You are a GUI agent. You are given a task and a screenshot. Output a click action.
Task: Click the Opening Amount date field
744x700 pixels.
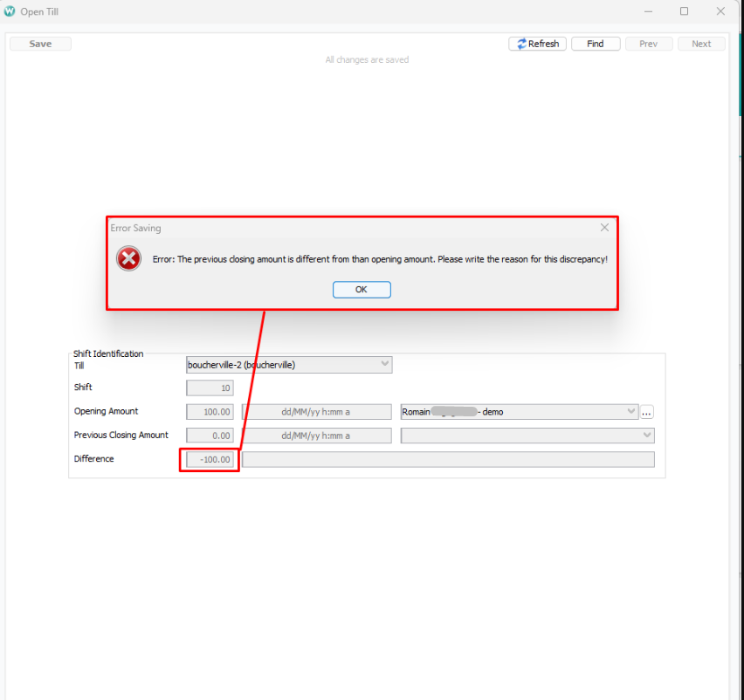pos(316,412)
